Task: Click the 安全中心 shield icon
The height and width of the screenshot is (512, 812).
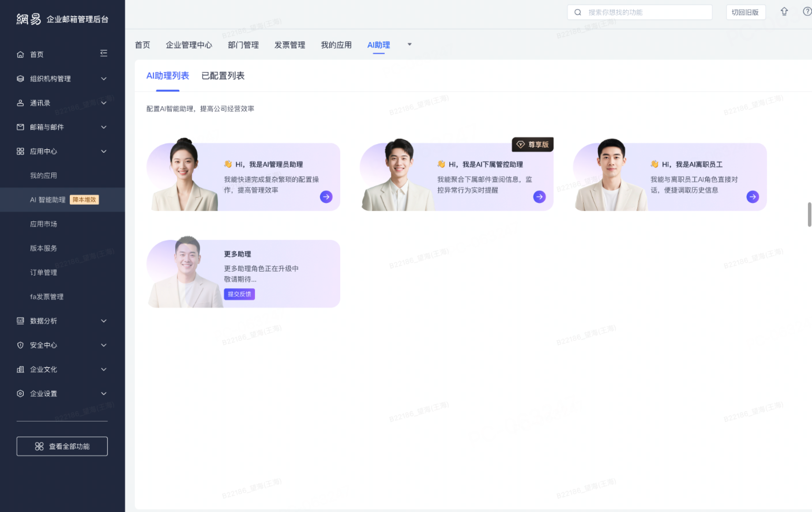Action: (x=20, y=345)
